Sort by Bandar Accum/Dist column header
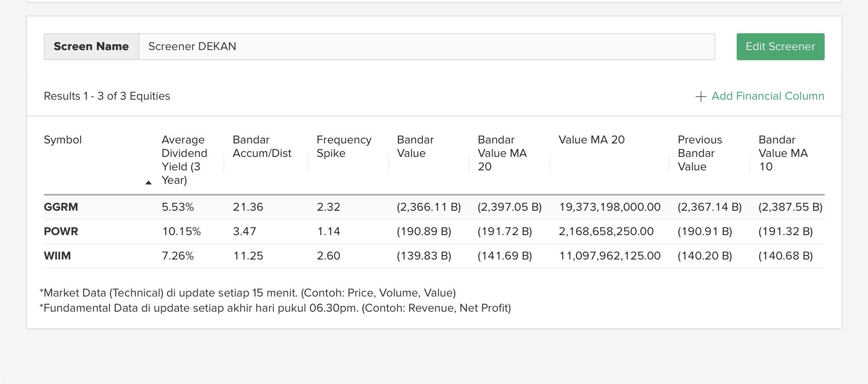The height and width of the screenshot is (384, 868). tap(262, 147)
